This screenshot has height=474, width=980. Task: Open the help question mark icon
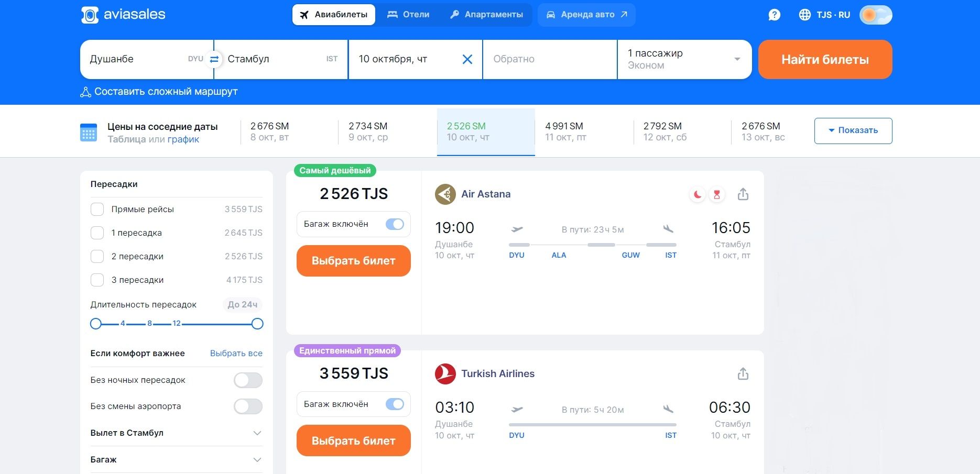774,15
